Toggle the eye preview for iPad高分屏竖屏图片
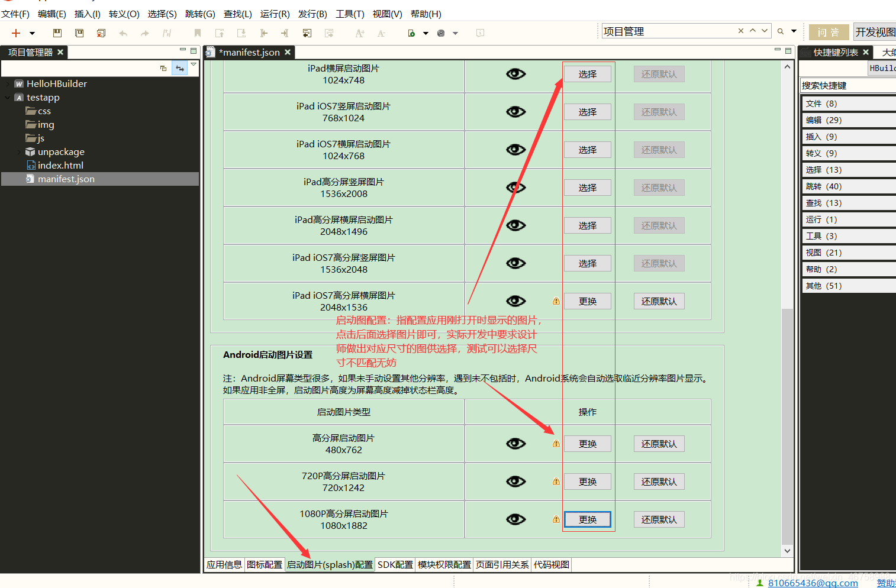 tap(515, 188)
